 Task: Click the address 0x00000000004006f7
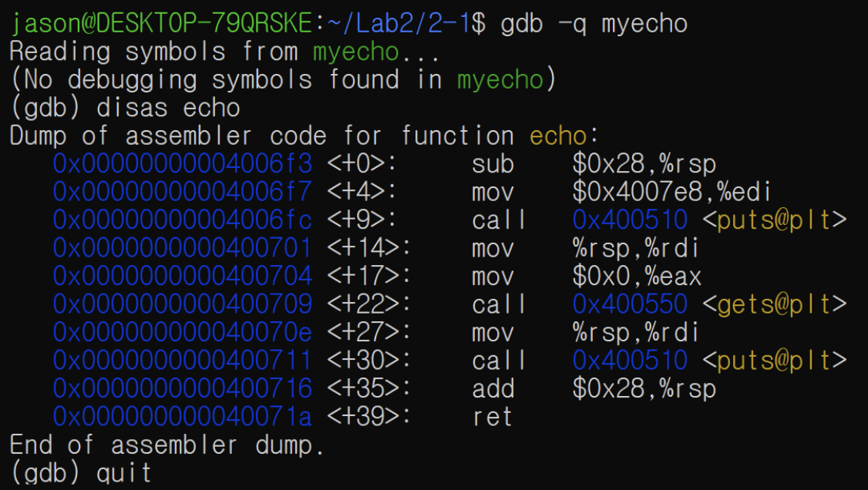coord(183,192)
